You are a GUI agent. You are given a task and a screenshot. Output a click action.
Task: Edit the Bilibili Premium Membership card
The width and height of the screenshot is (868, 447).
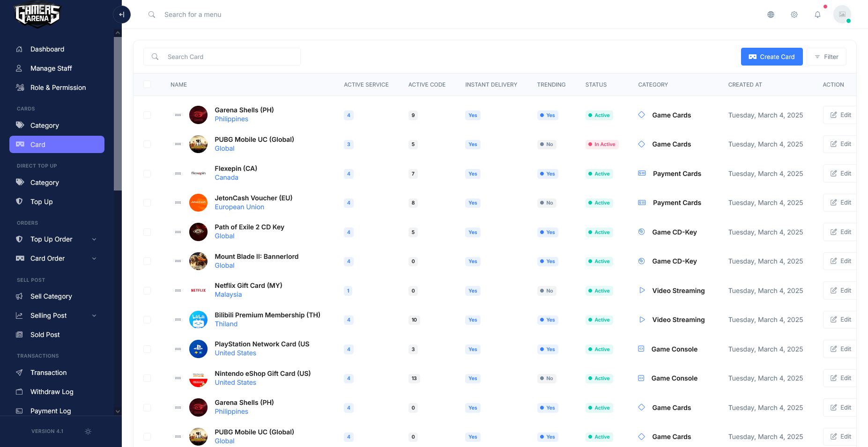(x=840, y=320)
